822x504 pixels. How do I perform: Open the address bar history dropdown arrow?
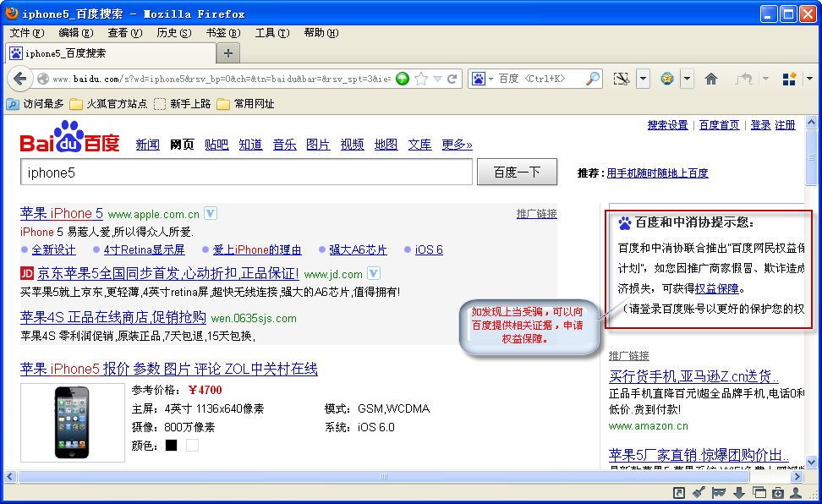pos(437,79)
